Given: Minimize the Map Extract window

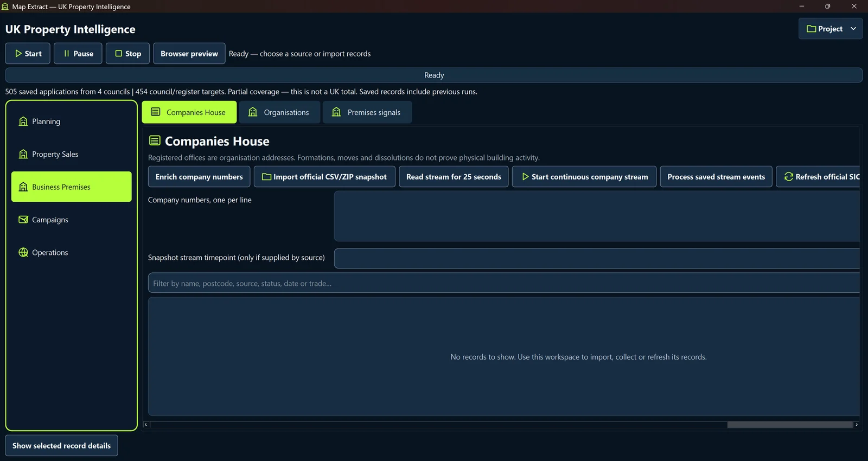Looking at the screenshot, I should pyautogui.click(x=802, y=7).
